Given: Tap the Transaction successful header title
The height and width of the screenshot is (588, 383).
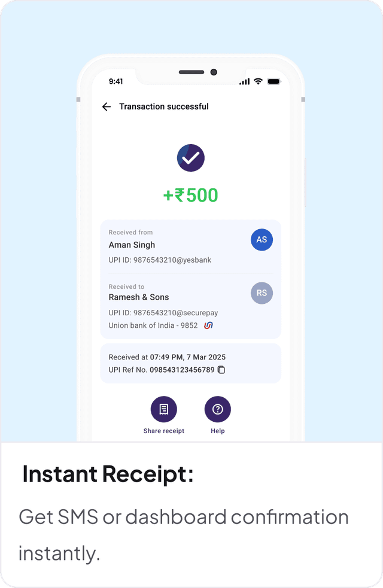Looking at the screenshot, I should coord(164,106).
